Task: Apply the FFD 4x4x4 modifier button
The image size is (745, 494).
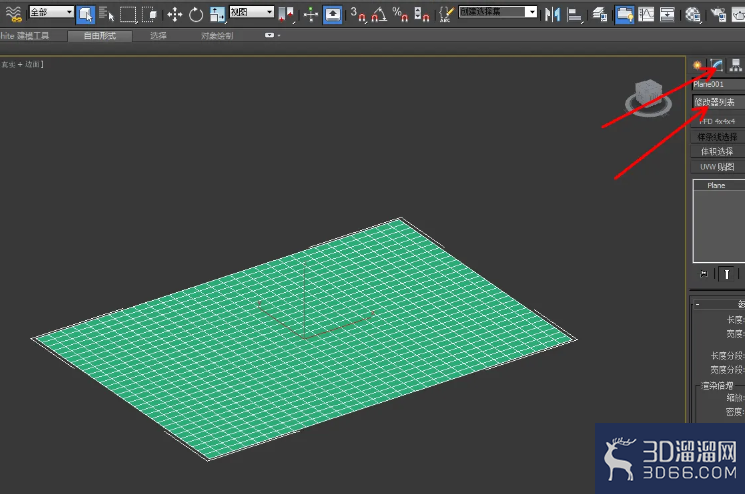Action: [717, 122]
